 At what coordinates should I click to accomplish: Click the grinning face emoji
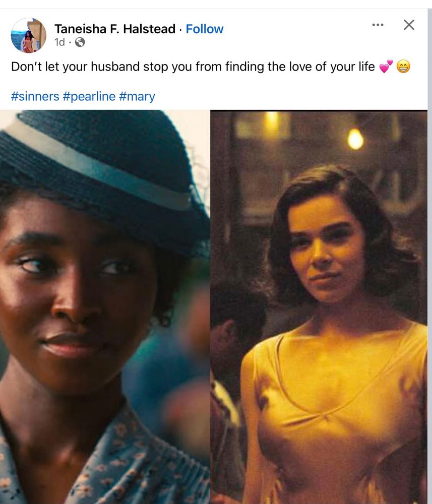click(403, 67)
